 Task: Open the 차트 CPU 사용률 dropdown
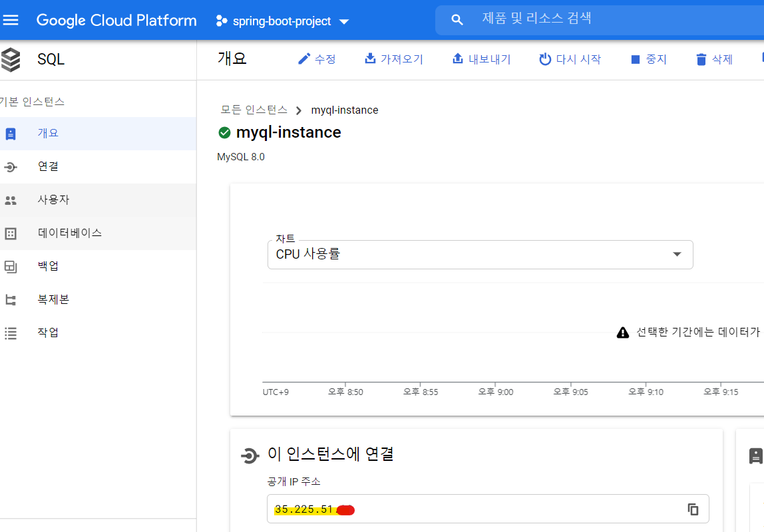coord(480,255)
